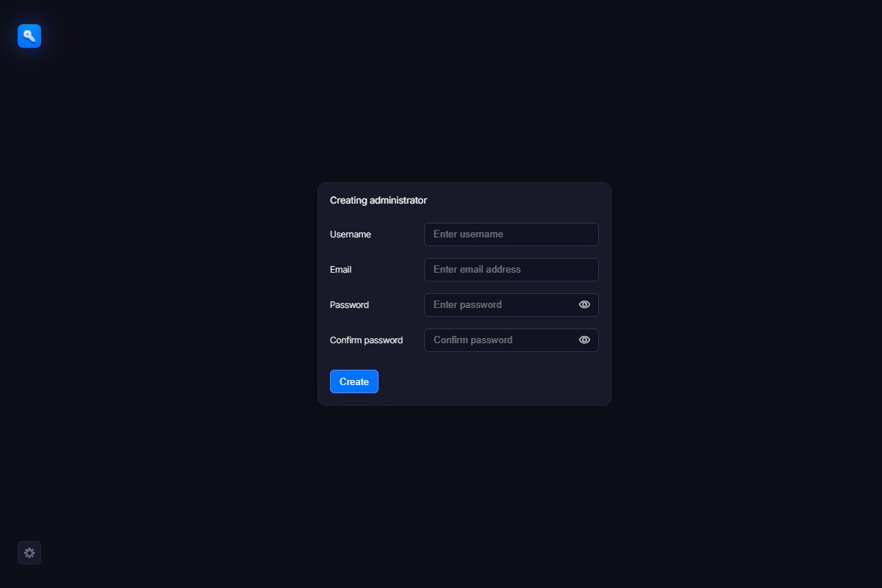The height and width of the screenshot is (588, 882).
Task: Focus the Confirm password text box
Action: (x=500, y=340)
